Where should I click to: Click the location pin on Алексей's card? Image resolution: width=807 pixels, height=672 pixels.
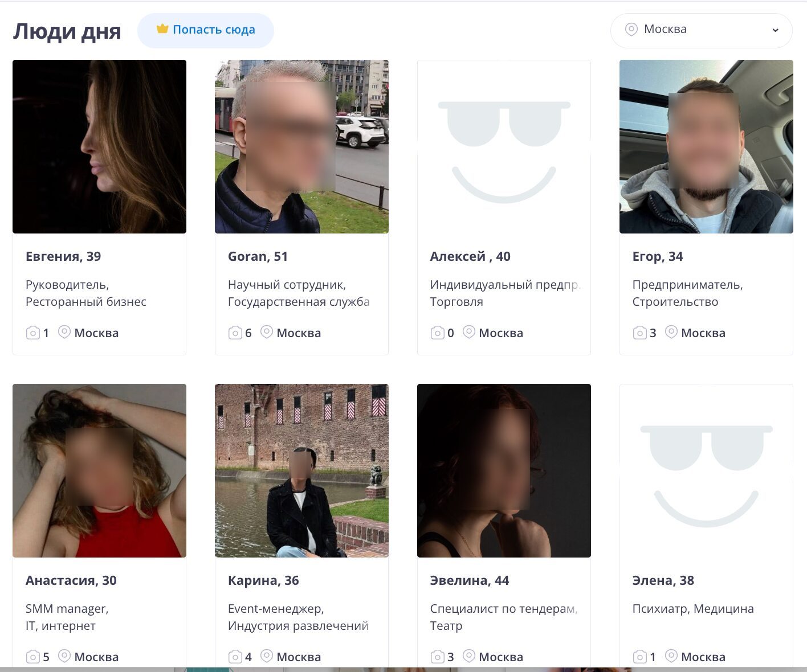coord(468,332)
